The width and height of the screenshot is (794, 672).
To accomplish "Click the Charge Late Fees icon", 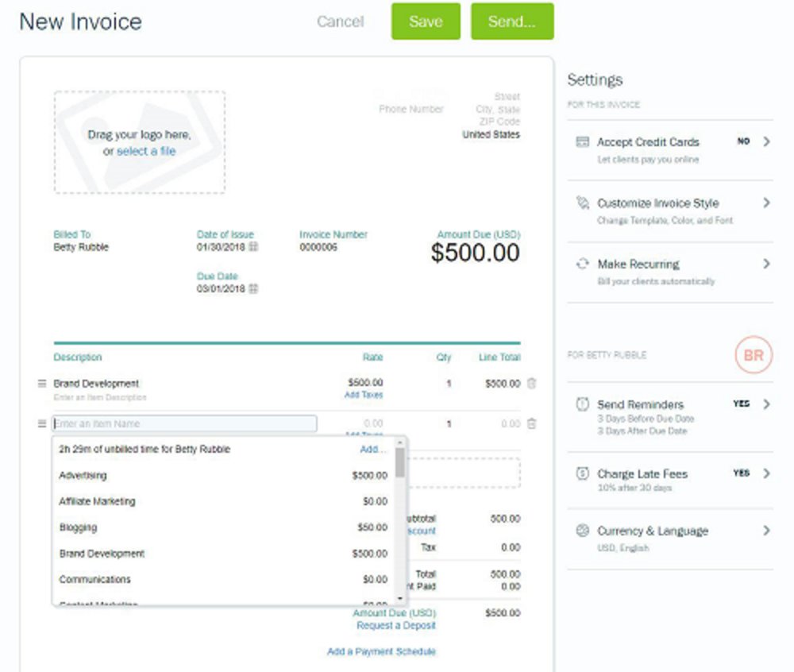I will coord(583,473).
